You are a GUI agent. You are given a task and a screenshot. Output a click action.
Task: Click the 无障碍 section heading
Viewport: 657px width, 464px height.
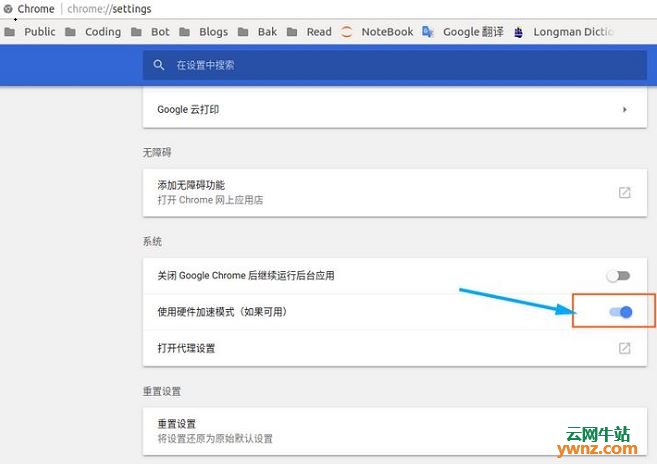[157, 152]
